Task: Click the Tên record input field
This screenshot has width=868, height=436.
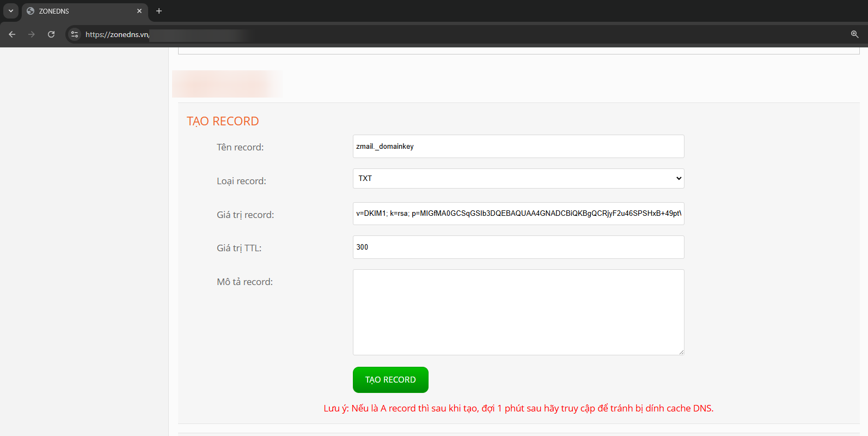Action: coord(518,147)
